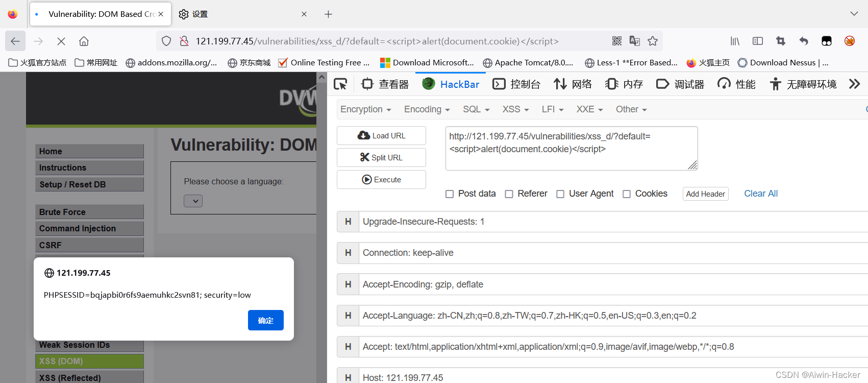The width and height of the screenshot is (868, 383).
Task: Go back using the browser back arrow
Action: pos(15,41)
